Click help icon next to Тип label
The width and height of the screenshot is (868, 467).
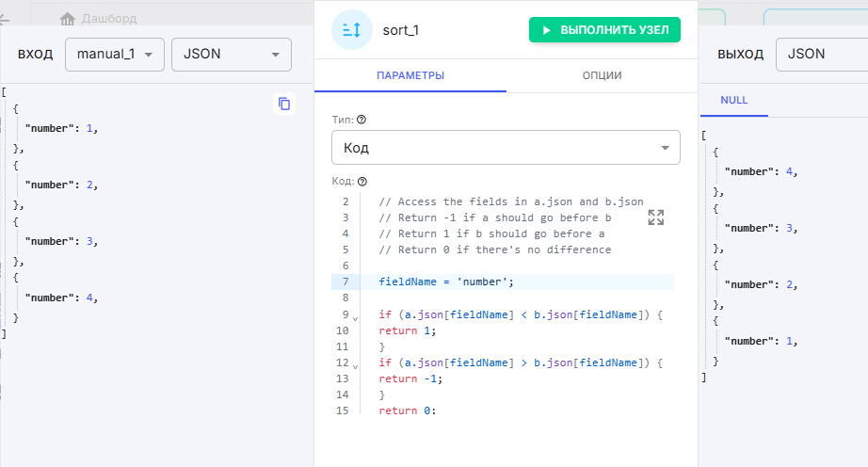click(x=362, y=120)
